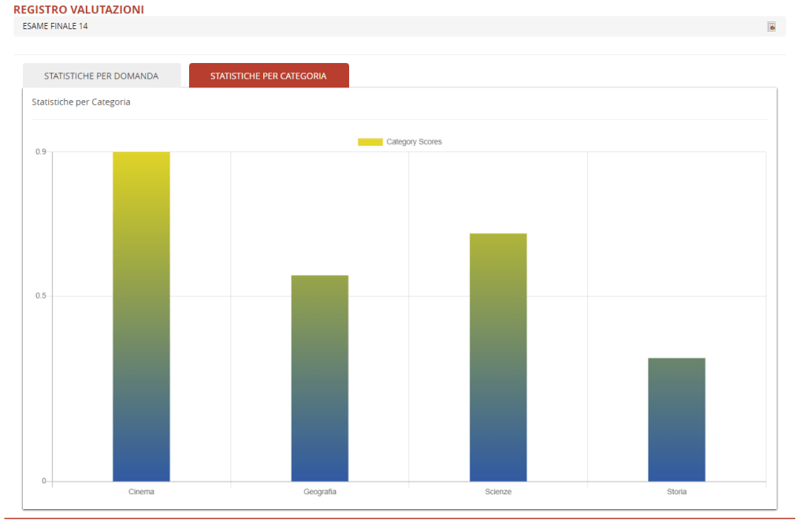
Task: Select the Storia bar
Action: [676, 419]
